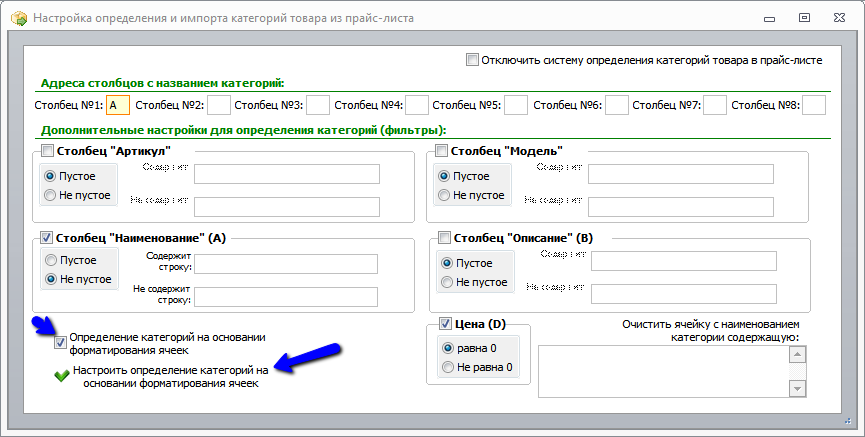
Task: Select Не пустое radio in Описание group
Action: [x=447, y=282]
